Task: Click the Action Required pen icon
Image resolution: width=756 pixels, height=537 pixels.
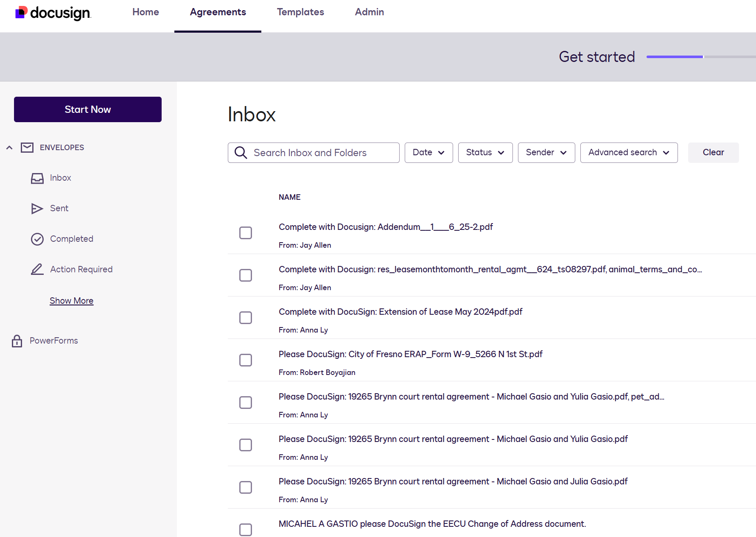Action: point(37,269)
